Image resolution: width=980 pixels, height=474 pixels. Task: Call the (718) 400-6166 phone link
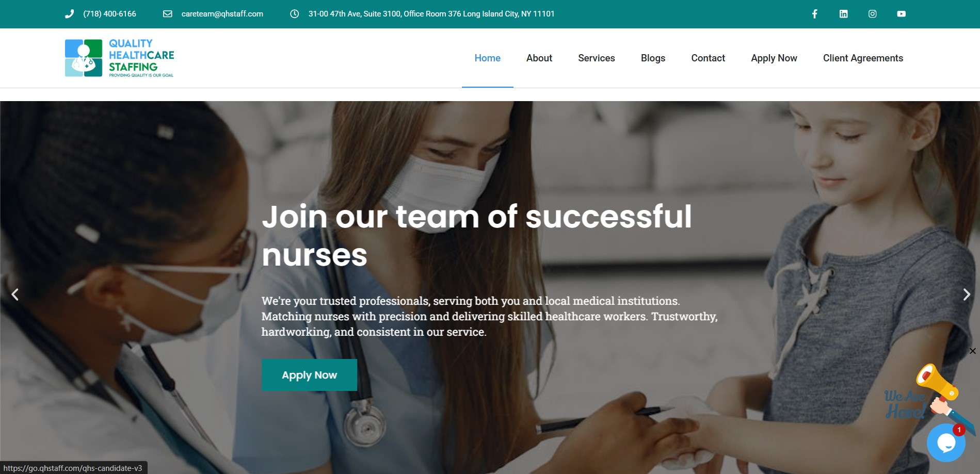pyautogui.click(x=109, y=14)
